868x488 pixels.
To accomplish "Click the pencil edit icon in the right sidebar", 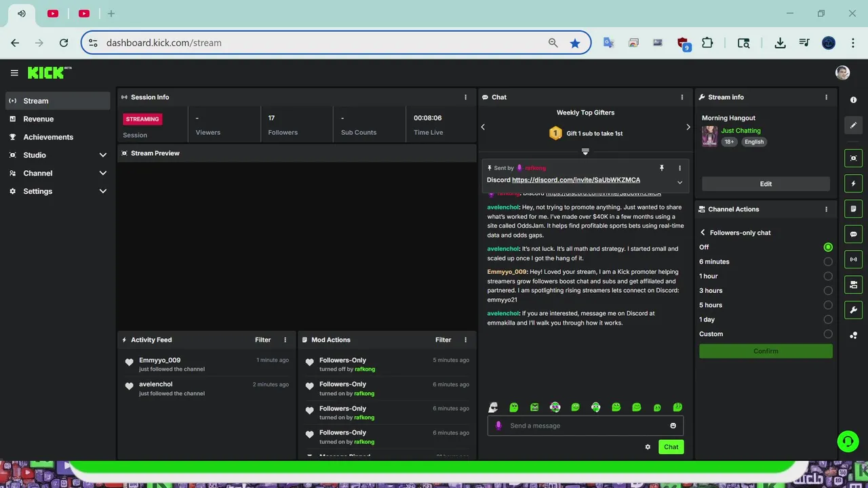I will [853, 125].
